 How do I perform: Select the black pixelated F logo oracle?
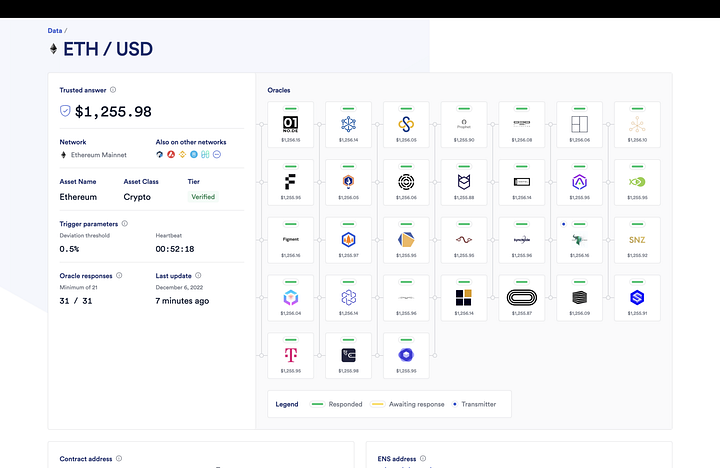pos(291,182)
